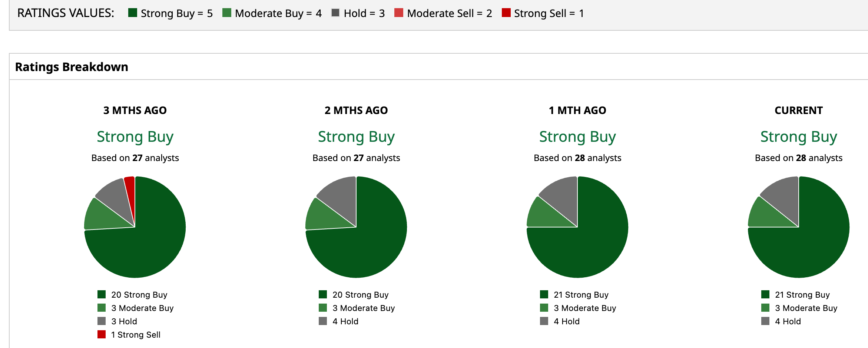Click the 3 Moderate Buy legend under 1 MTH AGO
This screenshot has height=348, width=868.
578,308
